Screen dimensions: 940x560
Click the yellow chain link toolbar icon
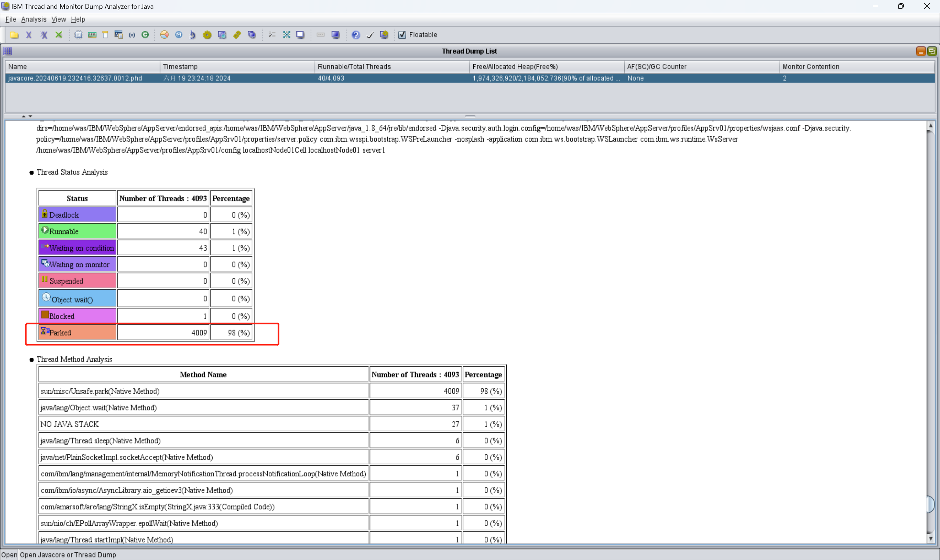[237, 35]
